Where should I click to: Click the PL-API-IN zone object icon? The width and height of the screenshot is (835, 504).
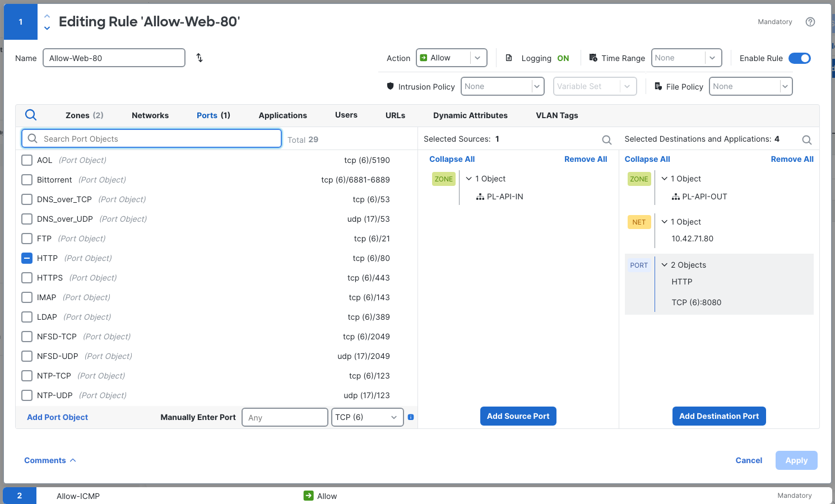[480, 197]
